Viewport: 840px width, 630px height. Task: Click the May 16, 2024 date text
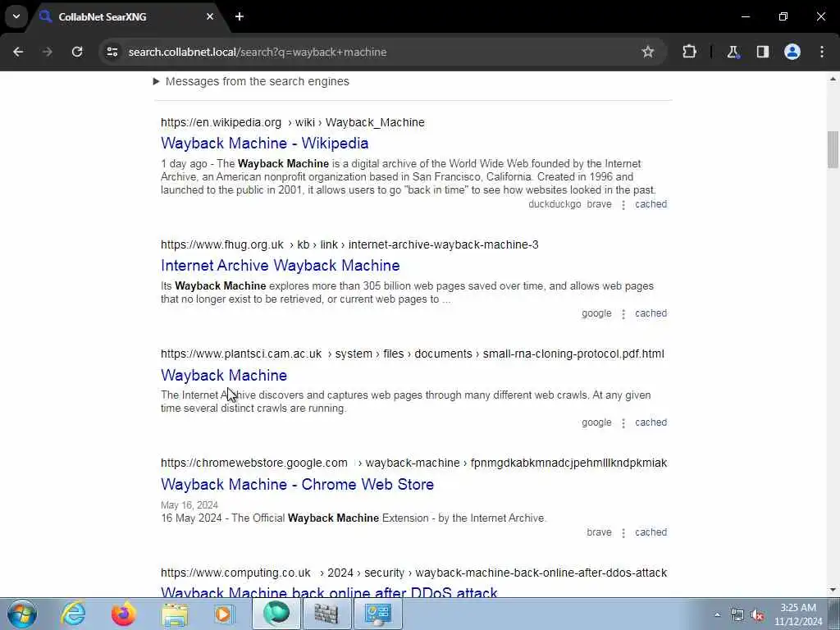(189, 505)
